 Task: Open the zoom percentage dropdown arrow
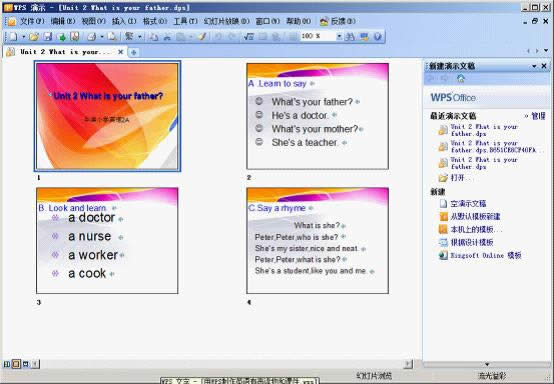tap(339, 36)
